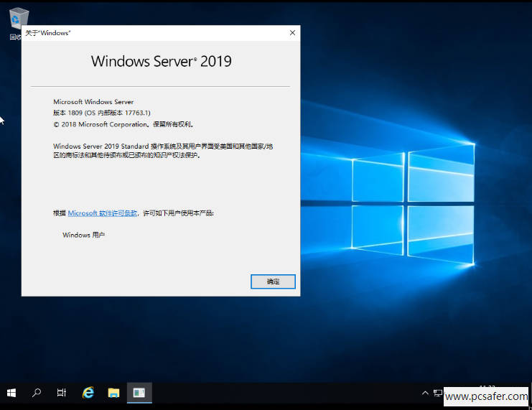This screenshot has width=532, height=410.
Task: Click the network icon in system tray
Action: [x=437, y=393]
